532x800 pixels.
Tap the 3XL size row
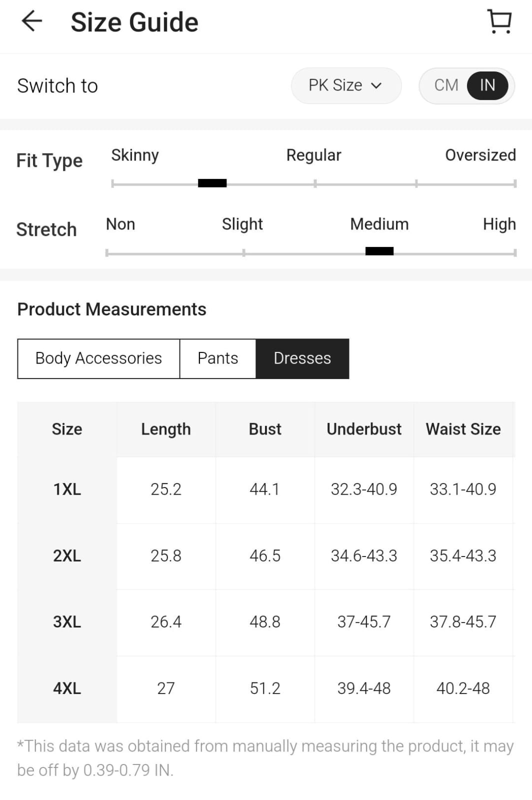tap(67, 622)
